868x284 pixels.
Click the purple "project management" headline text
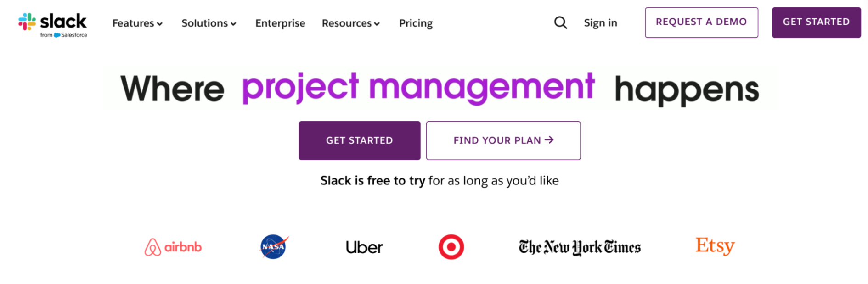click(418, 87)
